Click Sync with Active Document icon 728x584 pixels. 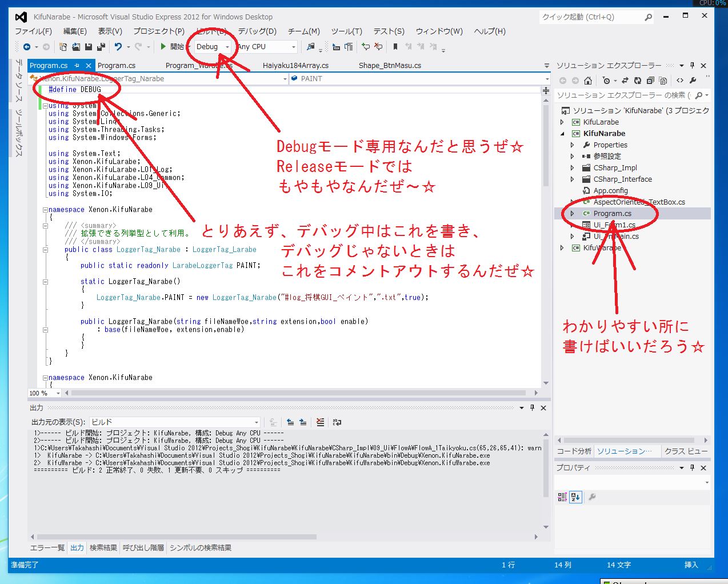click(625, 81)
